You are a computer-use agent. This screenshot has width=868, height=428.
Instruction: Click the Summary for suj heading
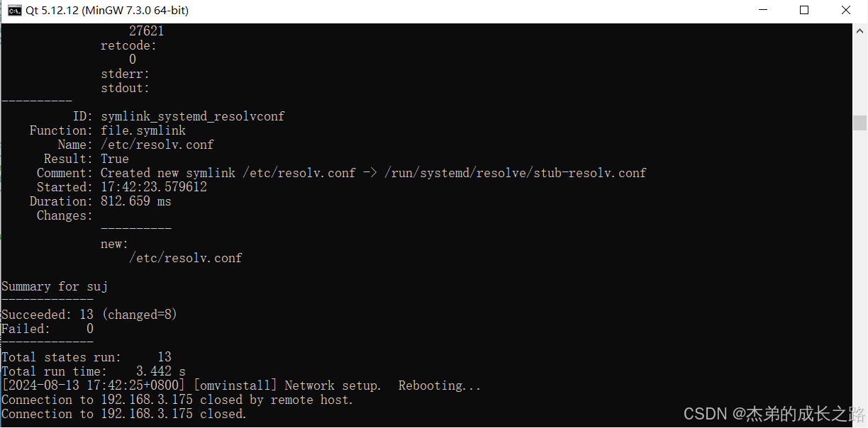(x=55, y=286)
